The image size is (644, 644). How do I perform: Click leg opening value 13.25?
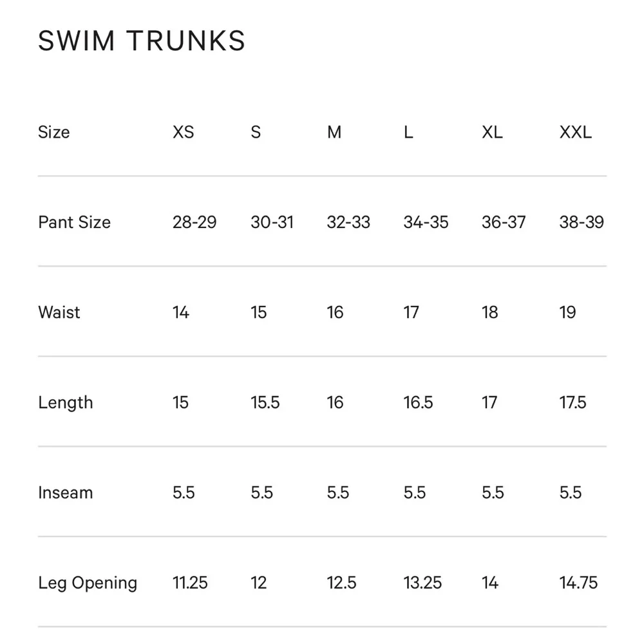422,583
